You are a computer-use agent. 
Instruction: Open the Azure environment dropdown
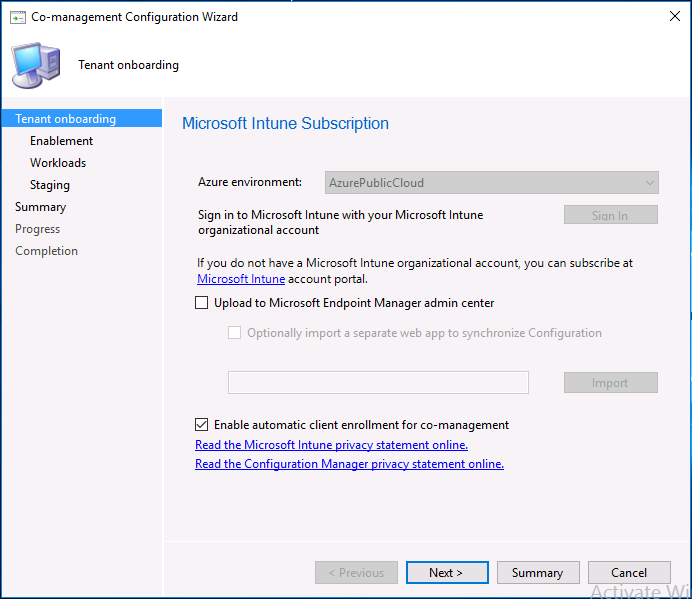(x=492, y=182)
